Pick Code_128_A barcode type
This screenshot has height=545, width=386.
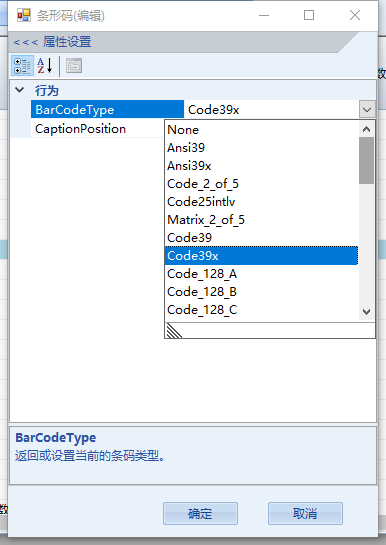[x=261, y=274]
